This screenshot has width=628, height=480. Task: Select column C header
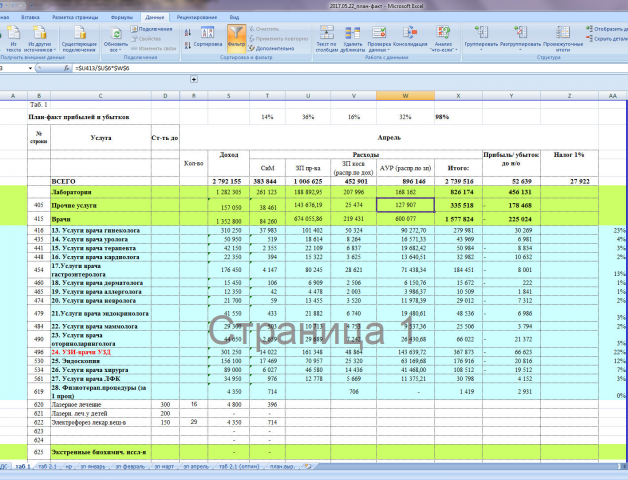[101, 96]
